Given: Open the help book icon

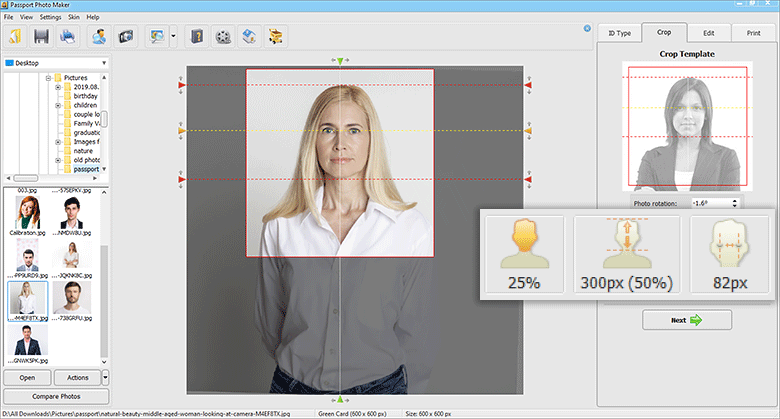Looking at the screenshot, I should 197,36.
